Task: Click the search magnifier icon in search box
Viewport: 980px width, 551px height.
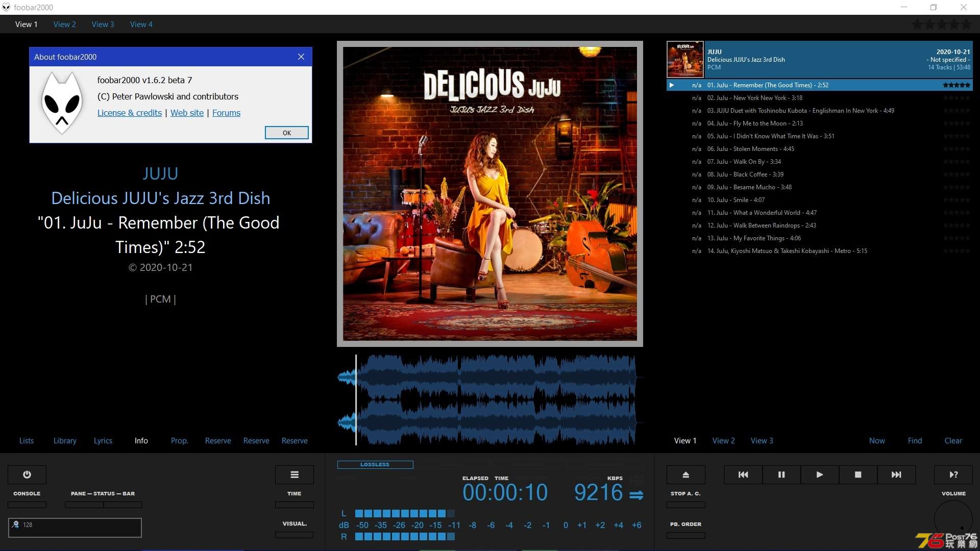Action: coord(16,524)
